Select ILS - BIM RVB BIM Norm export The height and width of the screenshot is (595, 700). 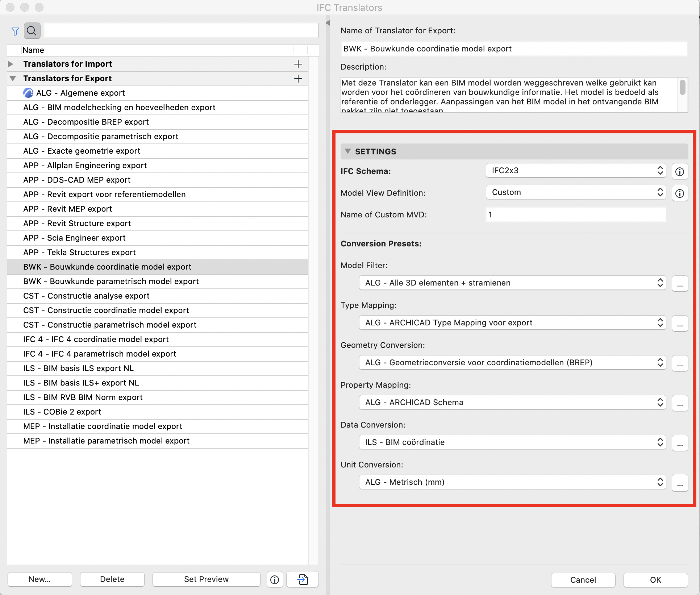(x=158, y=398)
